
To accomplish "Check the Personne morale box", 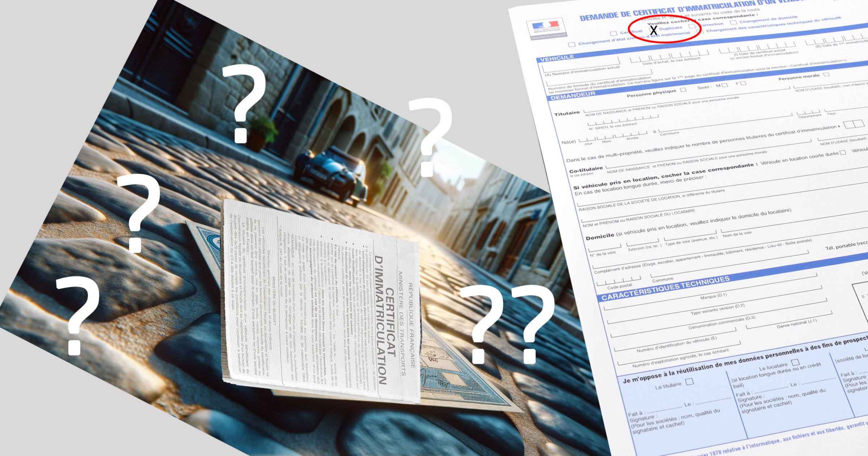I will click(826, 75).
